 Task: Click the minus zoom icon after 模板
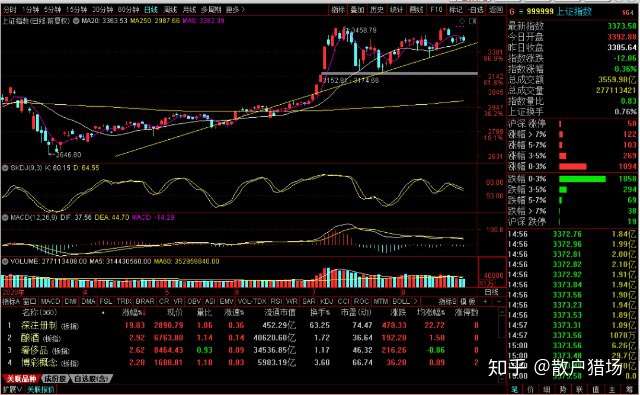tap(498, 302)
